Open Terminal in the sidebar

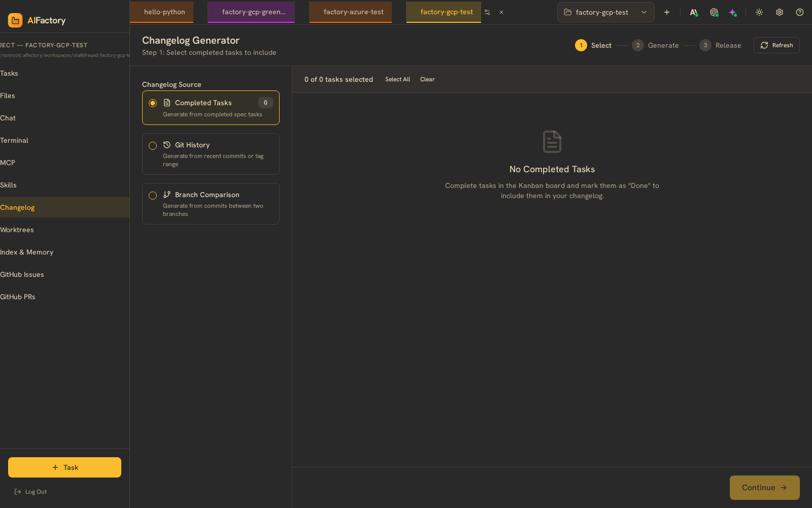64,140
